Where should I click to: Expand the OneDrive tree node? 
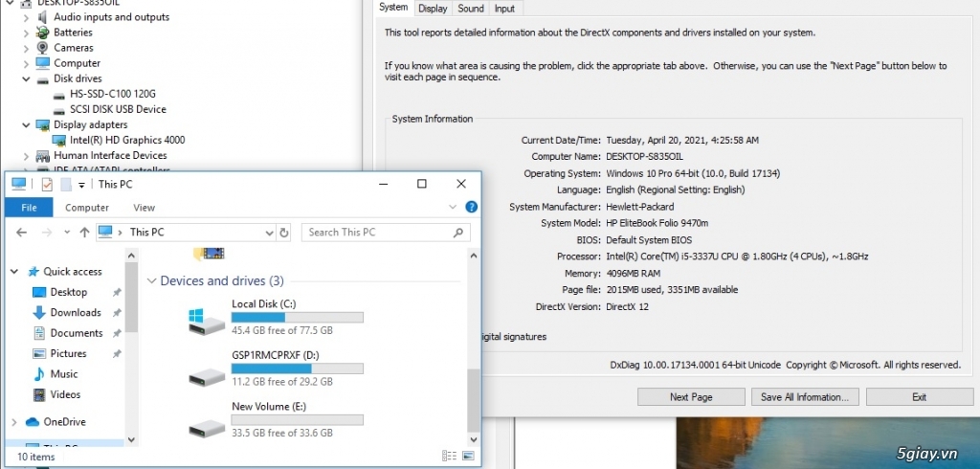tap(14, 422)
